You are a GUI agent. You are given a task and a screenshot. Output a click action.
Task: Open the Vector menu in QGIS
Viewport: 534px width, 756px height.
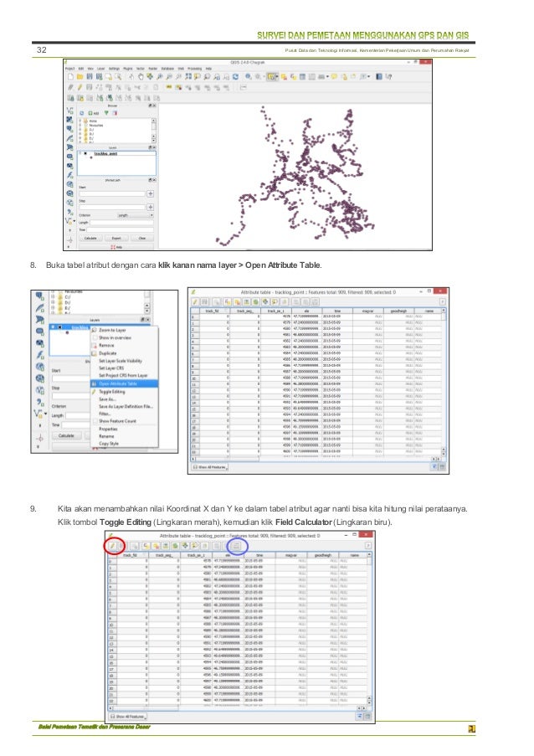point(141,69)
